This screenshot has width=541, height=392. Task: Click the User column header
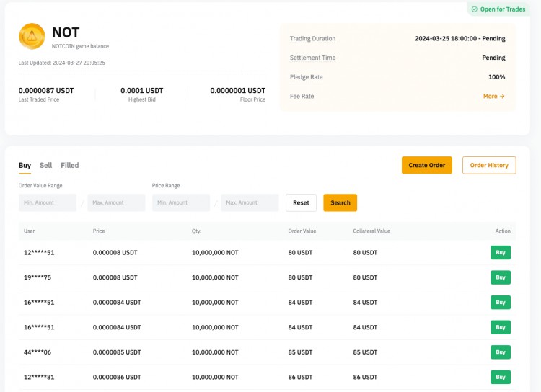[x=30, y=231]
